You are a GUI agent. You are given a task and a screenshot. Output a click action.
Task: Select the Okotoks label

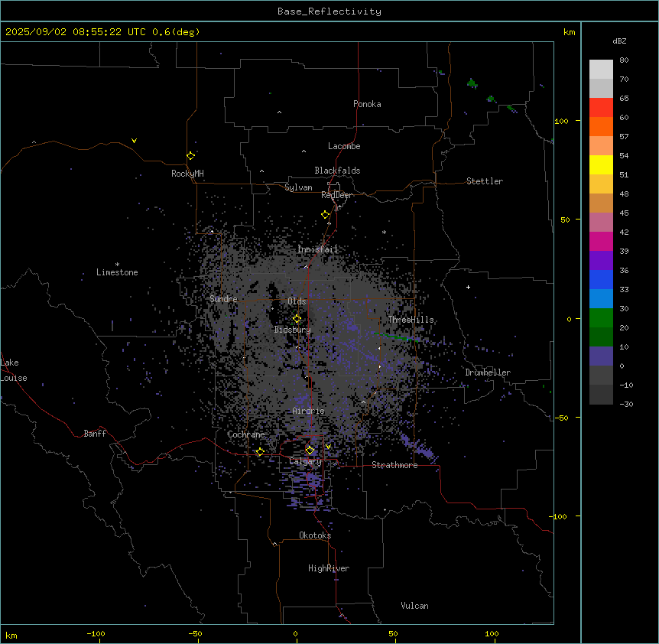tap(315, 535)
